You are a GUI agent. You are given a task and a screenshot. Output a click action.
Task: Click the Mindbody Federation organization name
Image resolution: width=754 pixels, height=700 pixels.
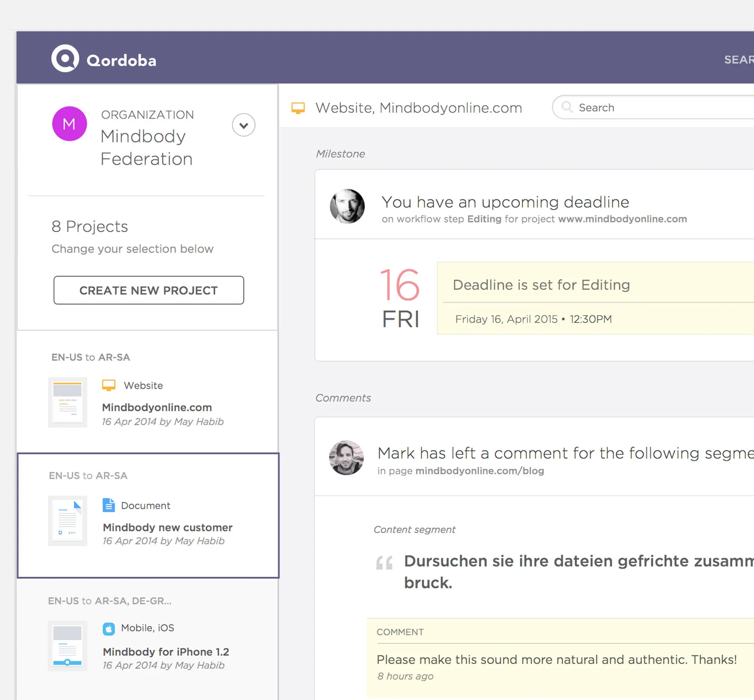(147, 147)
